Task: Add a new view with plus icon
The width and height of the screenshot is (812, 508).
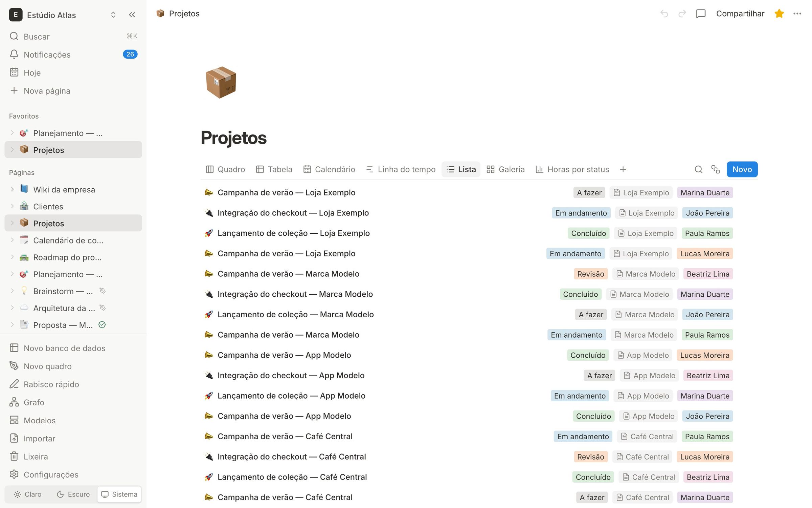Action: tap(623, 169)
